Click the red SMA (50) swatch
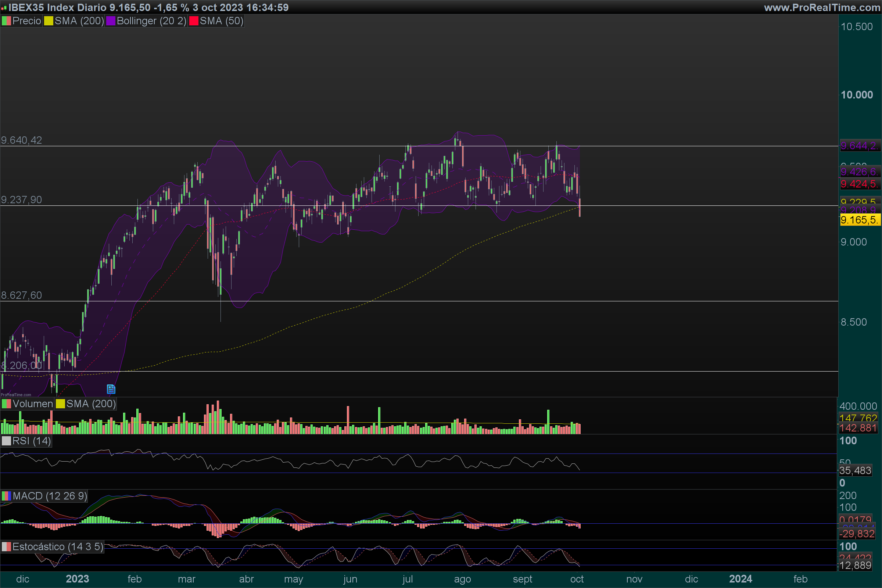 click(x=194, y=21)
